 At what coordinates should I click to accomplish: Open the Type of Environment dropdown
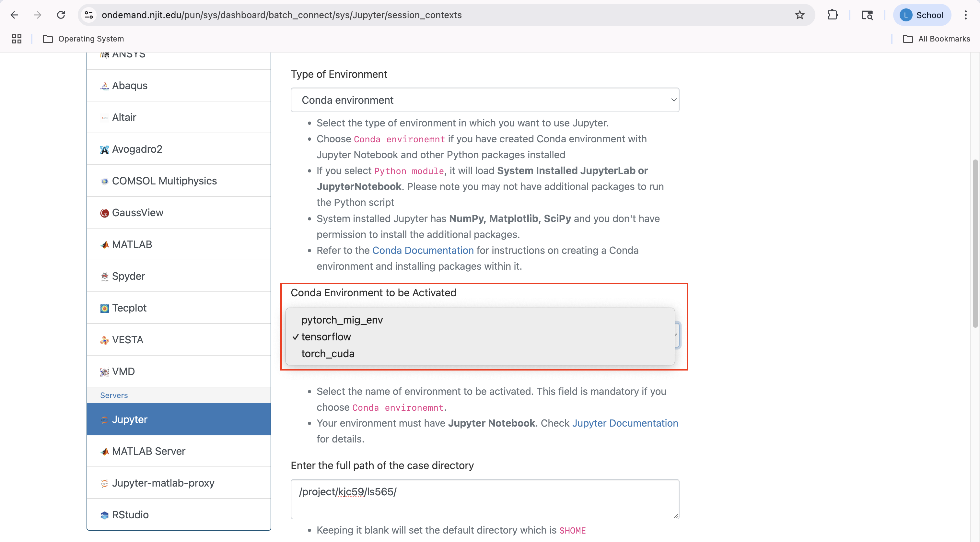coord(485,100)
